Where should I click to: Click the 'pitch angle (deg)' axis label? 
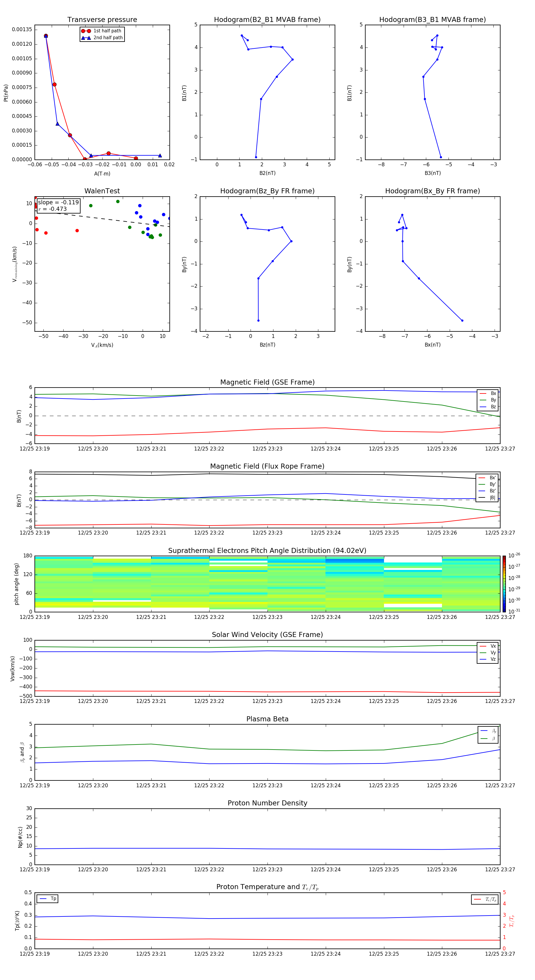coord(16,584)
